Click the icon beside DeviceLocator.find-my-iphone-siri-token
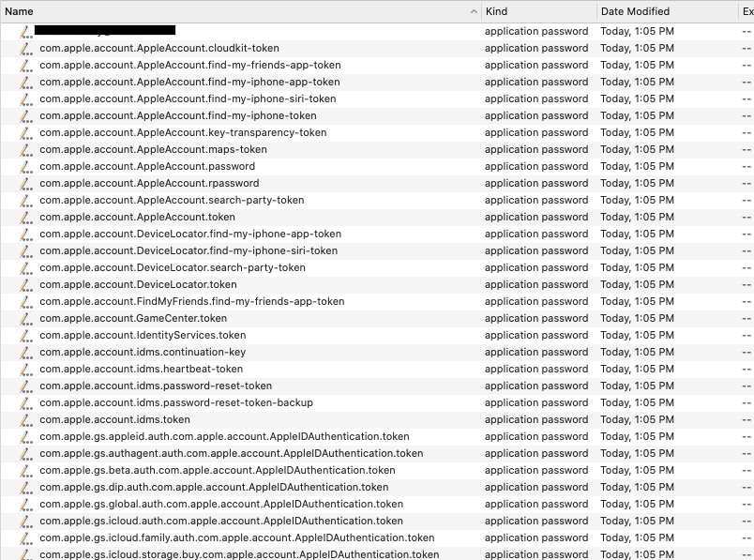Image resolution: width=754 pixels, height=560 pixels. (x=26, y=250)
